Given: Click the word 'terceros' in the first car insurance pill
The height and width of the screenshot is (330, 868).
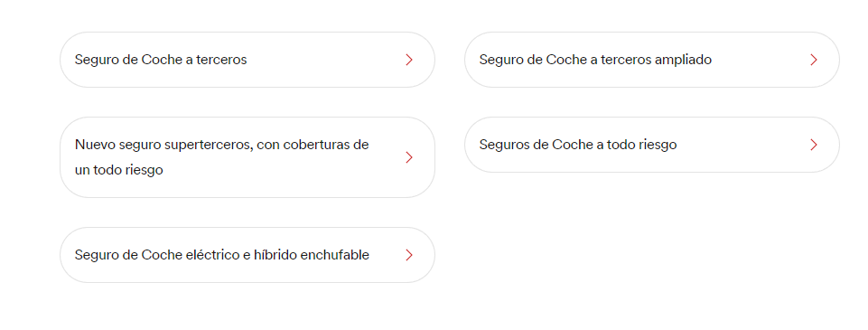Looking at the screenshot, I should pyautogui.click(x=221, y=60).
